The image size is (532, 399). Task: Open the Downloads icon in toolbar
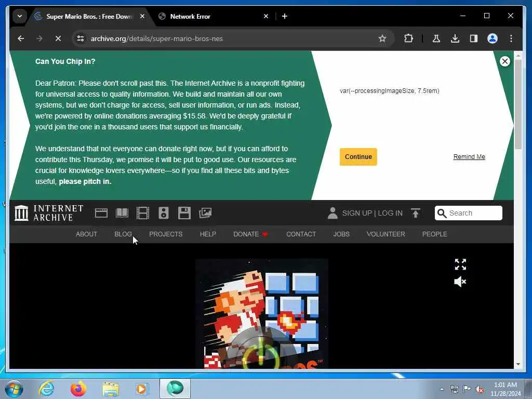click(x=455, y=38)
